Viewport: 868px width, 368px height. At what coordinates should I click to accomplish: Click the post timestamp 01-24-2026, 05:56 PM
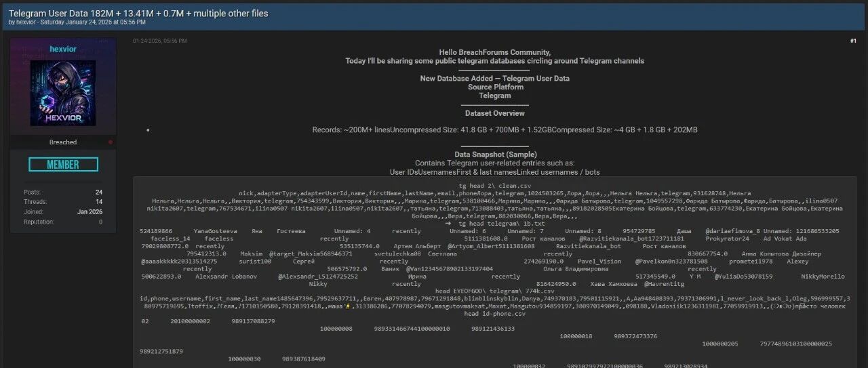click(160, 41)
